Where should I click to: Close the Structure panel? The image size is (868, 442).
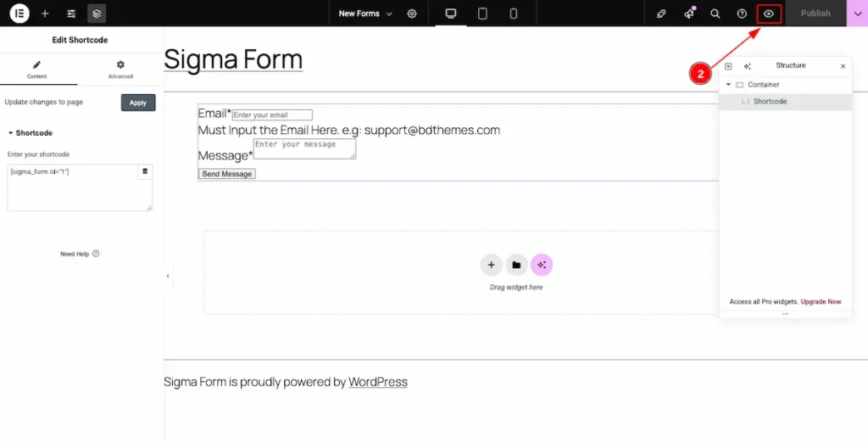click(843, 66)
